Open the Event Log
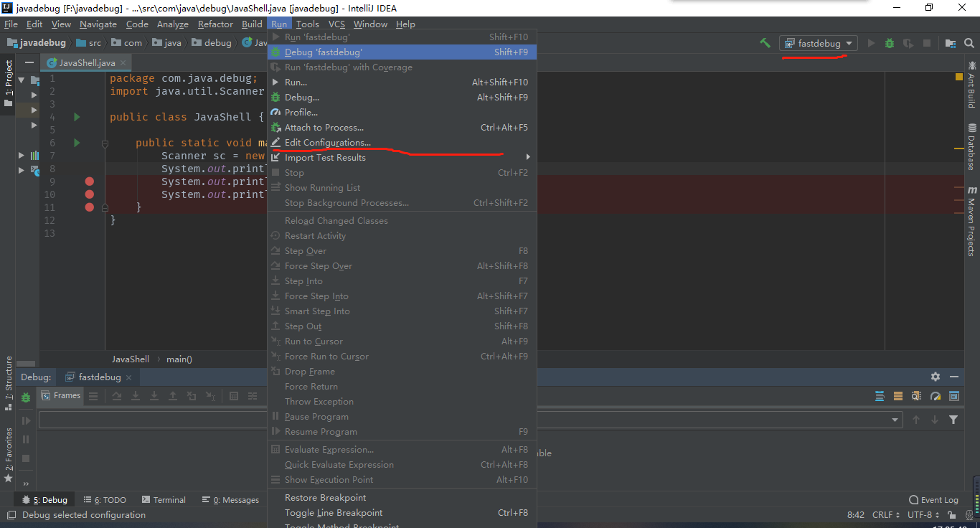This screenshot has width=980, height=528. click(x=933, y=500)
